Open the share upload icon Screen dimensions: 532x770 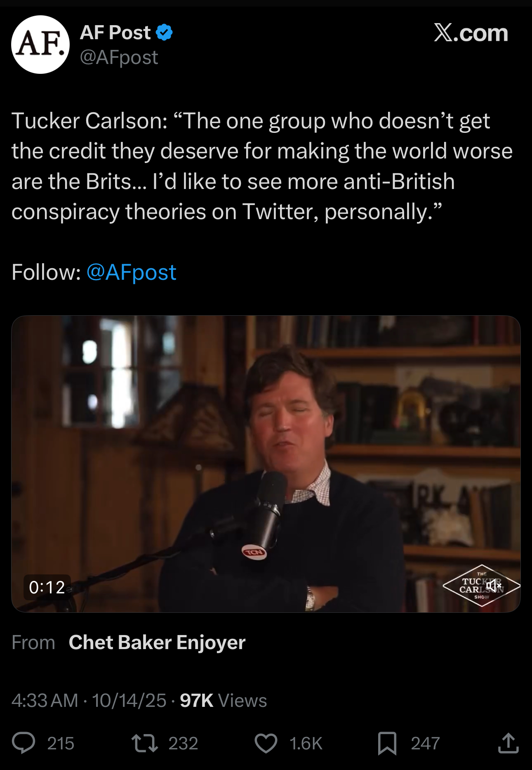[x=508, y=743]
